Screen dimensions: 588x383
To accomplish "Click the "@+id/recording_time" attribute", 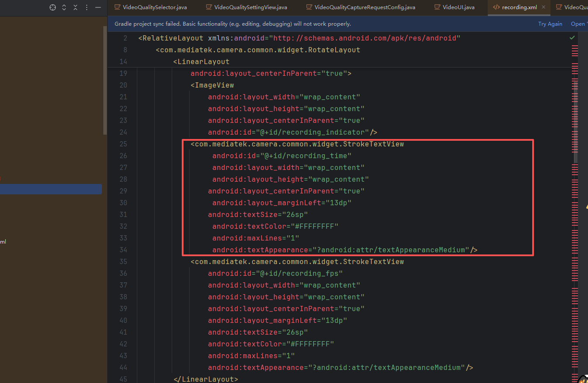I will pos(282,156).
